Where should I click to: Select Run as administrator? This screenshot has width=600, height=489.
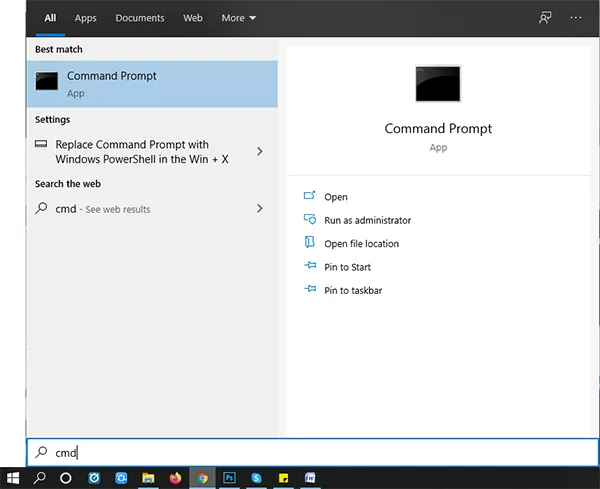(367, 220)
